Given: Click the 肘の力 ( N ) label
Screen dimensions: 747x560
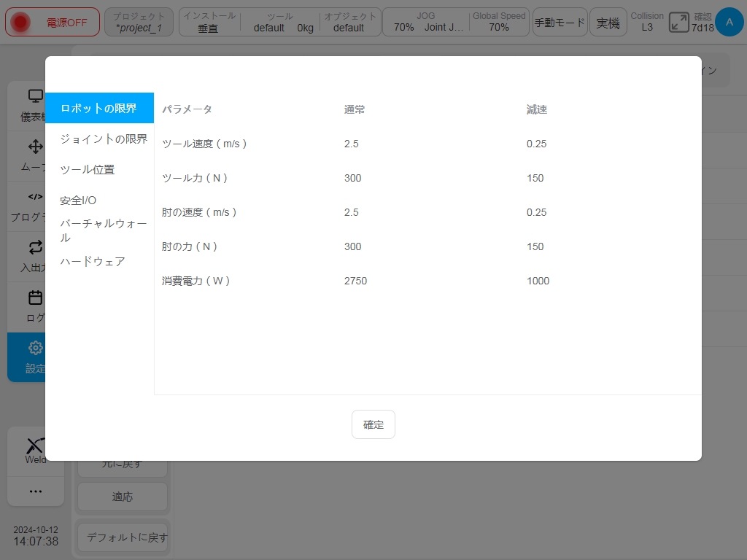Looking at the screenshot, I should 190,246.
